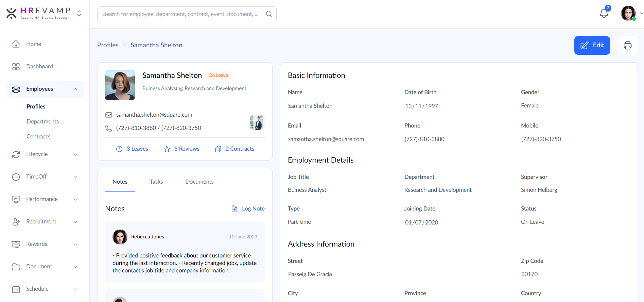Open the HRevamp workspace switcher

pos(79,13)
